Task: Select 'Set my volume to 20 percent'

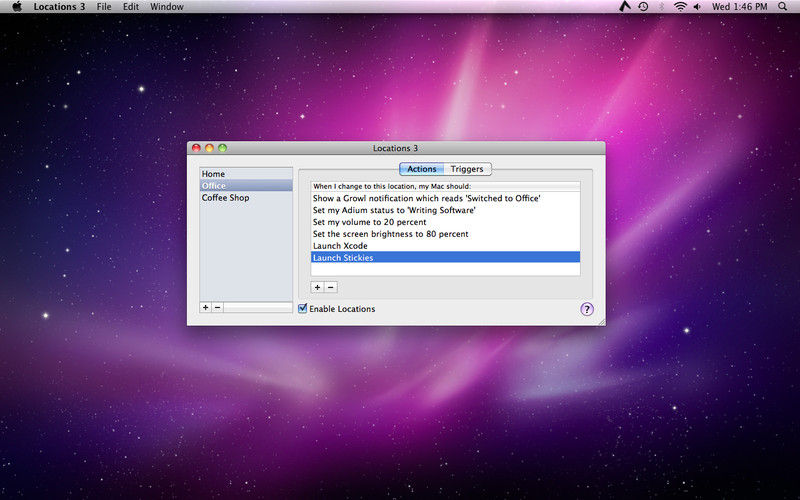Action: [x=445, y=222]
